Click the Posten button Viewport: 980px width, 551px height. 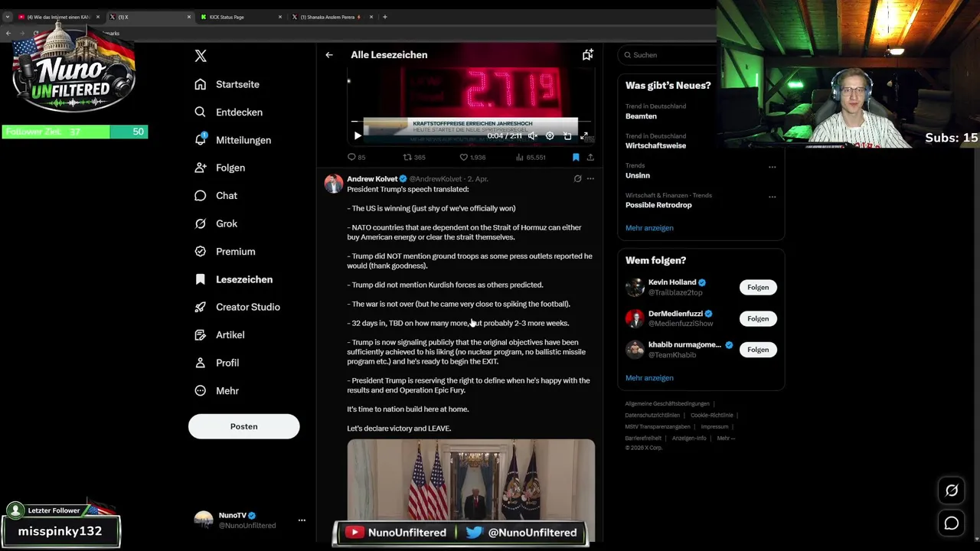point(243,426)
